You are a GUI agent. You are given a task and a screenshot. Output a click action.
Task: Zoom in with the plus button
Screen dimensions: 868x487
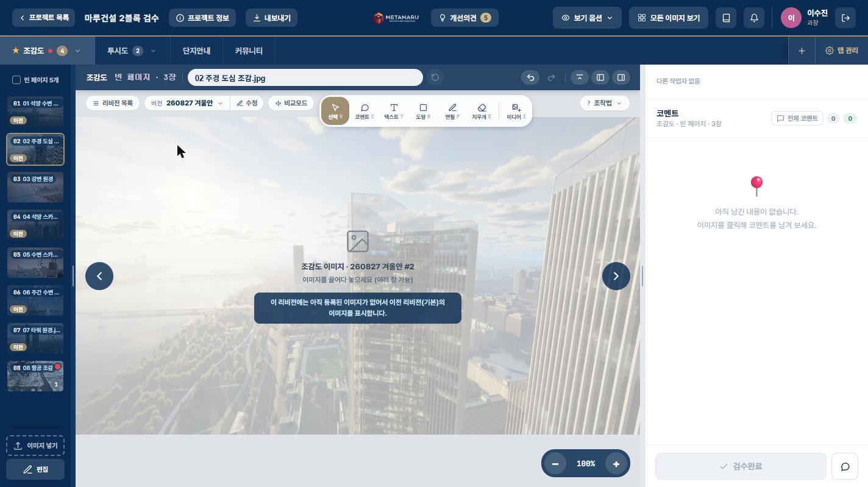click(616, 464)
